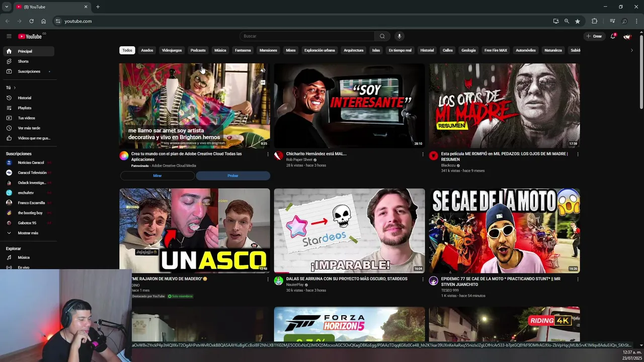This screenshot has height=362, width=644.
Task: Select the Arquitectura filter chip
Action: click(x=353, y=50)
